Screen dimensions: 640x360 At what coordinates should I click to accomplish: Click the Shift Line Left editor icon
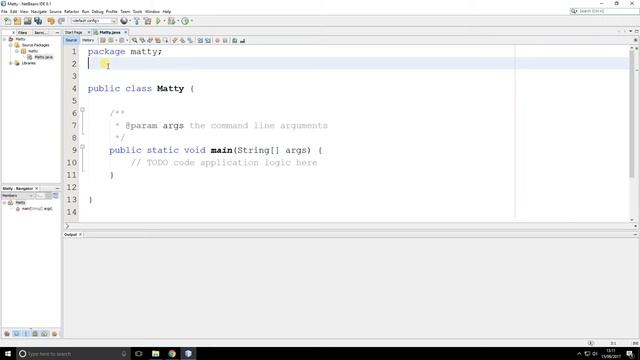point(200,40)
